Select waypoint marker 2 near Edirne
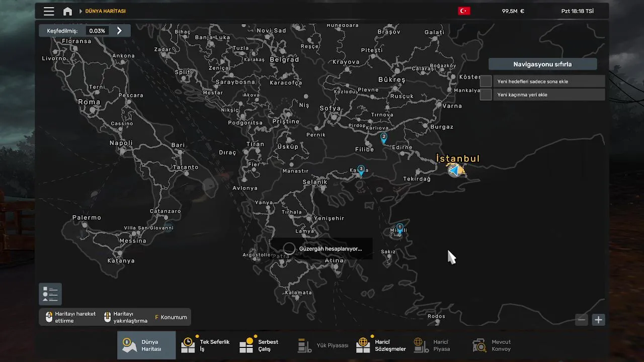The height and width of the screenshot is (362, 644). coord(384,138)
